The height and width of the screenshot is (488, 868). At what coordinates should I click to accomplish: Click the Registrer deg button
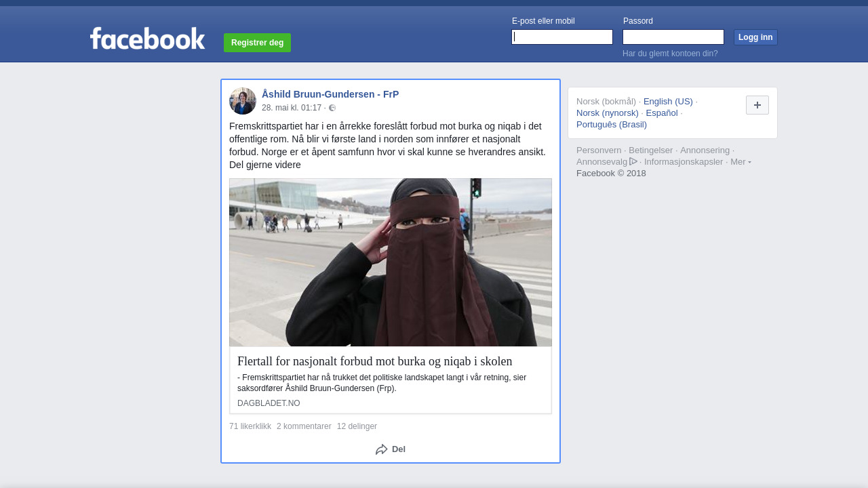[257, 43]
